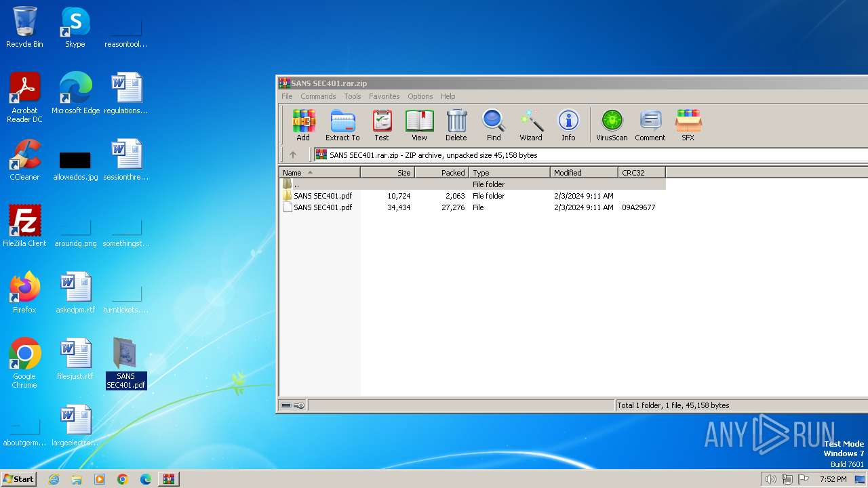The width and height of the screenshot is (868, 488).
Task: Sort by the Name column header
Action: (319, 173)
